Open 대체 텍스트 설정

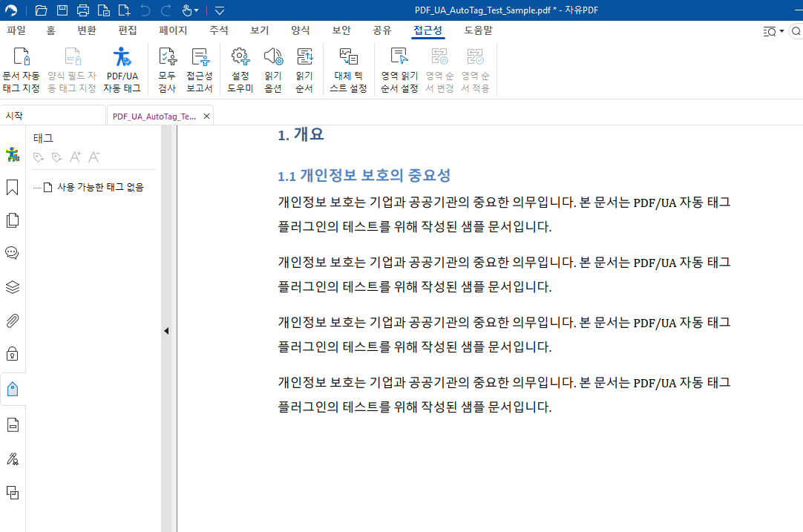(348, 70)
